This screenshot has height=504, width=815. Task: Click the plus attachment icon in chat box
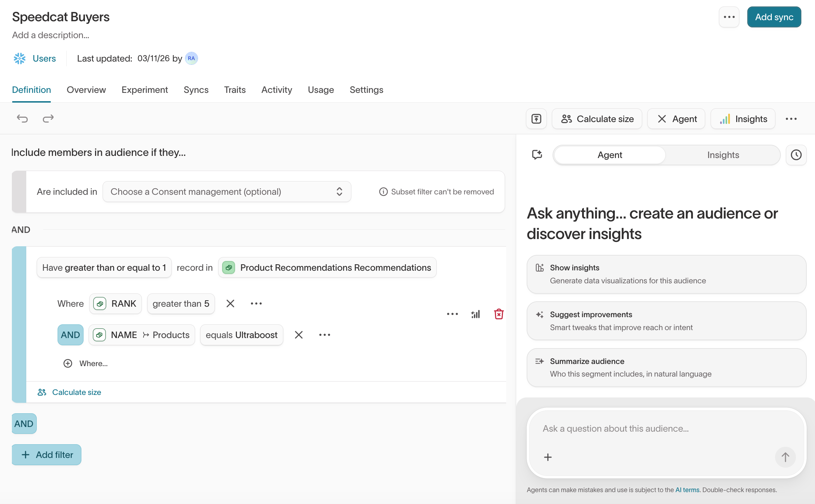548,457
